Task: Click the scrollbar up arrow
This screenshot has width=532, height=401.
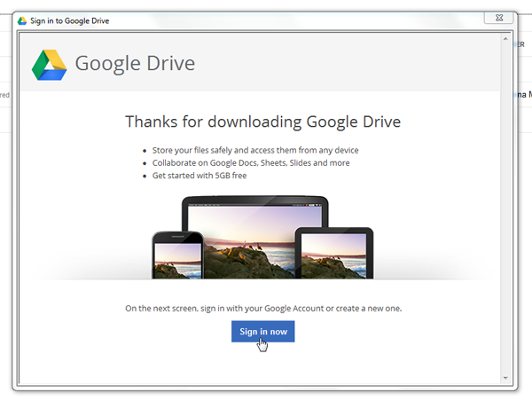Action: tap(505, 39)
